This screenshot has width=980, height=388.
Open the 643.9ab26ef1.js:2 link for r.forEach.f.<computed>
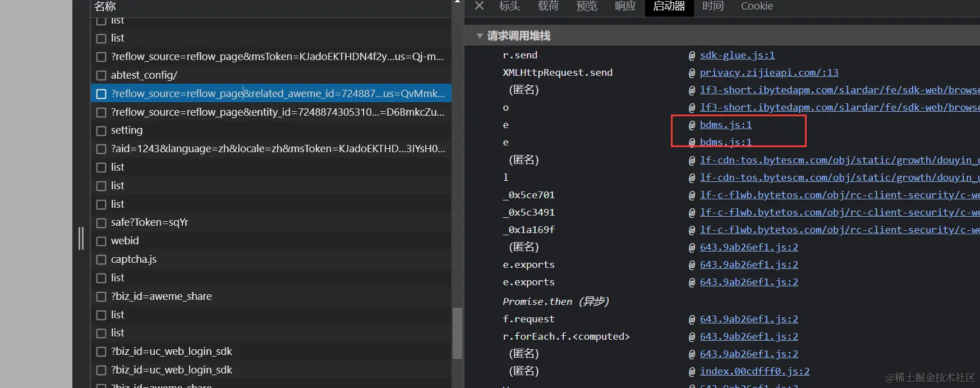coord(749,336)
